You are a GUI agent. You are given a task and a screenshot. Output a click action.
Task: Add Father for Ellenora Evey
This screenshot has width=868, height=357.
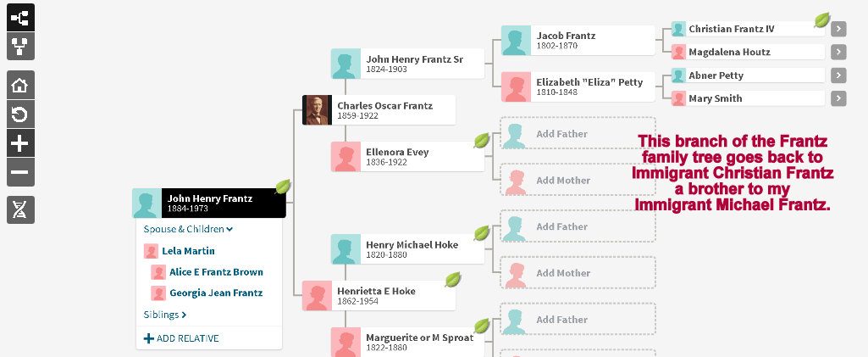pyautogui.click(x=578, y=134)
